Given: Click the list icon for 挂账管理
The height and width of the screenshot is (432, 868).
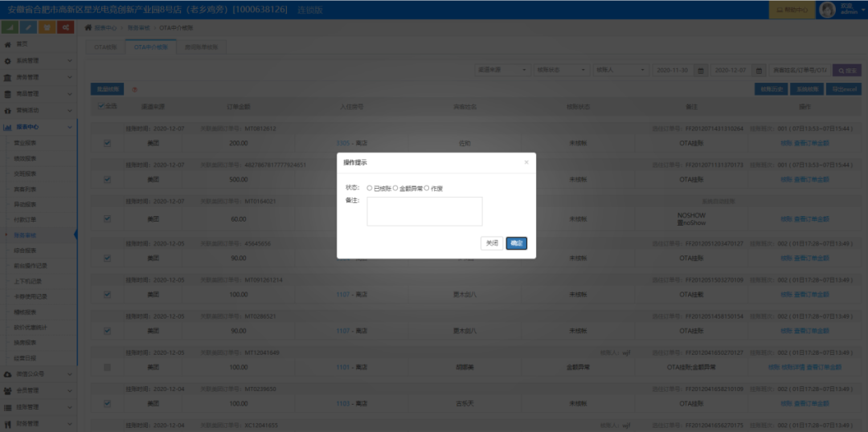Looking at the screenshot, I should 7,407.
